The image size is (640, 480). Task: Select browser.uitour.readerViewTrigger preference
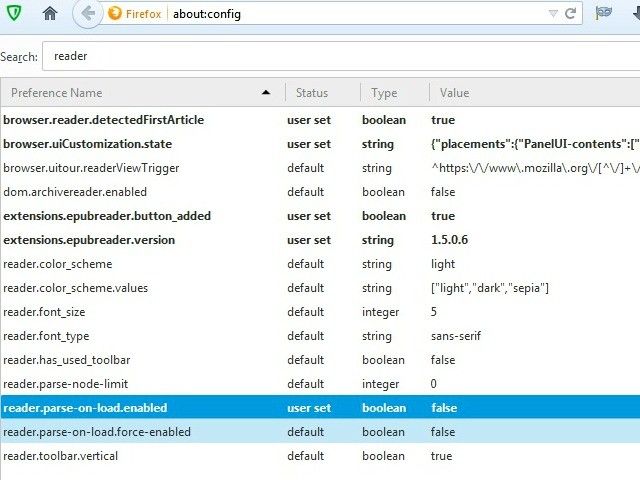click(x=91, y=168)
